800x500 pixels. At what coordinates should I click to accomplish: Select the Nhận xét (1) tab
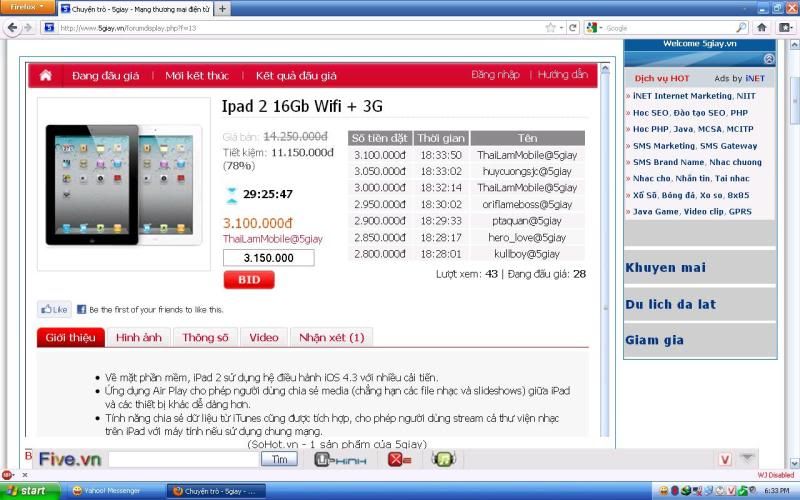pyautogui.click(x=331, y=338)
